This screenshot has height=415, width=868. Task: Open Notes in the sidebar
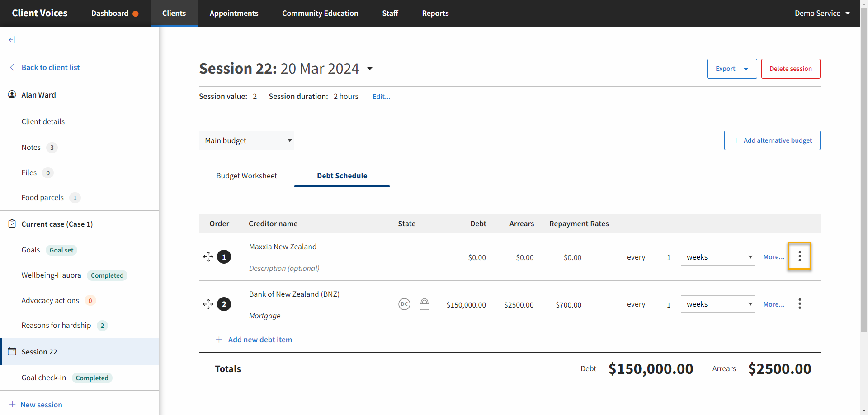[31, 147]
